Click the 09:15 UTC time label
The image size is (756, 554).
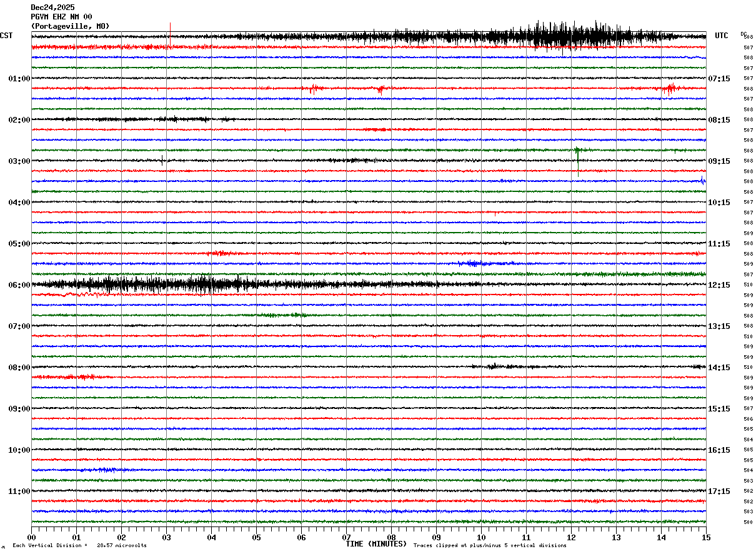tap(719, 161)
